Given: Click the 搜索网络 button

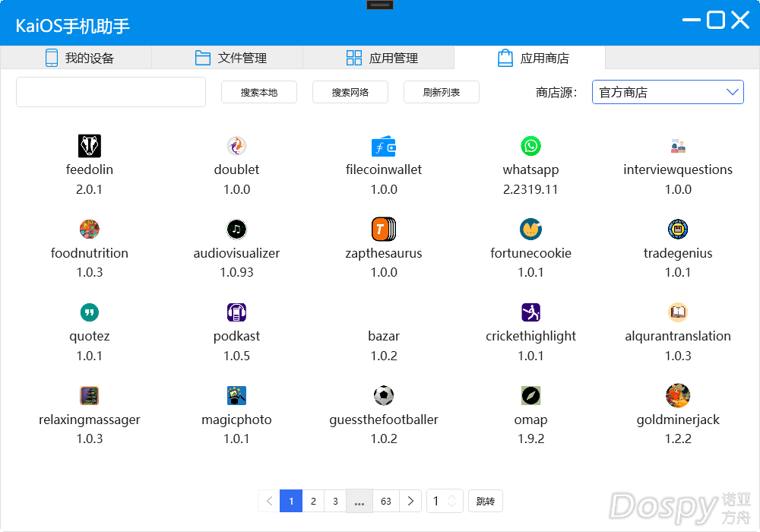Looking at the screenshot, I should [350, 92].
